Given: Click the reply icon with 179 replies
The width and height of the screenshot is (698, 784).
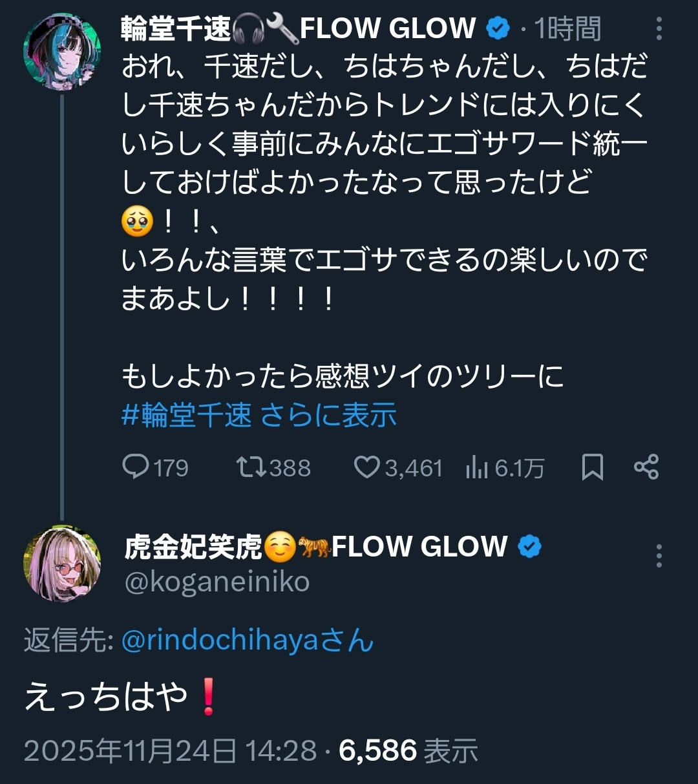Looking at the screenshot, I should pyautogui.click(x=136, y=467).
